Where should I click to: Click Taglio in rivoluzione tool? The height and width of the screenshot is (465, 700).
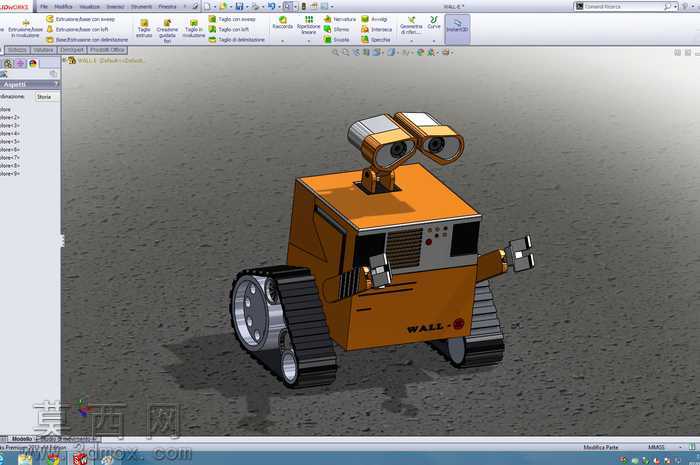(x=194, y=29)
